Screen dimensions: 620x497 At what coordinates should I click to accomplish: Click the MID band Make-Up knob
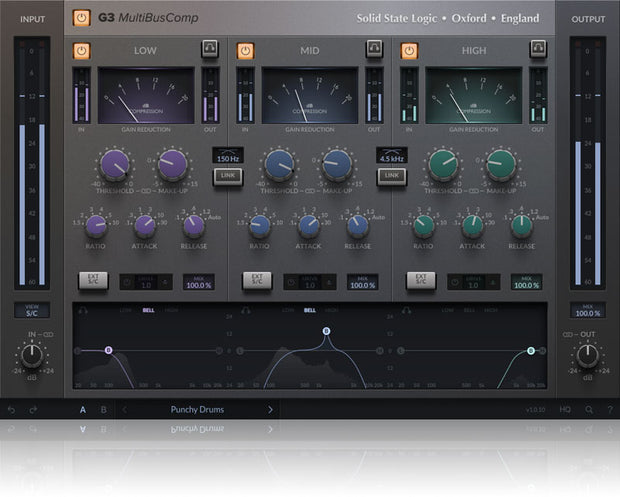(x=337, y=165)
